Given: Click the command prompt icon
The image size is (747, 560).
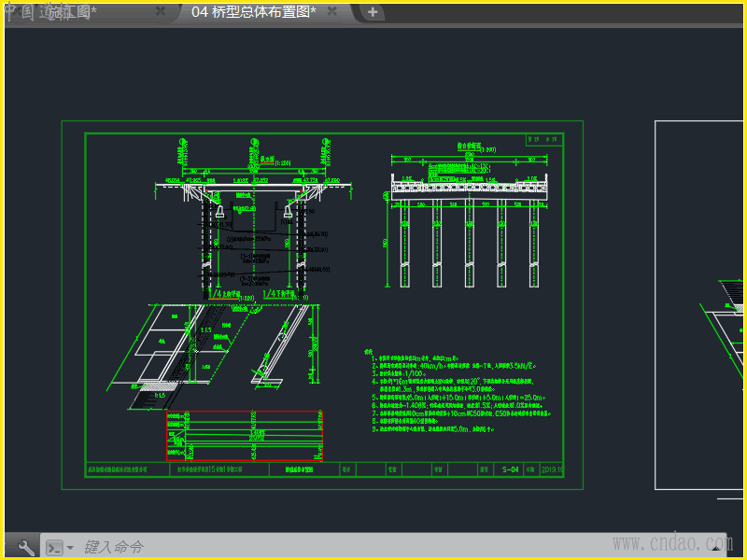Looking at the screenshot, I should click(x=54, y=547).
